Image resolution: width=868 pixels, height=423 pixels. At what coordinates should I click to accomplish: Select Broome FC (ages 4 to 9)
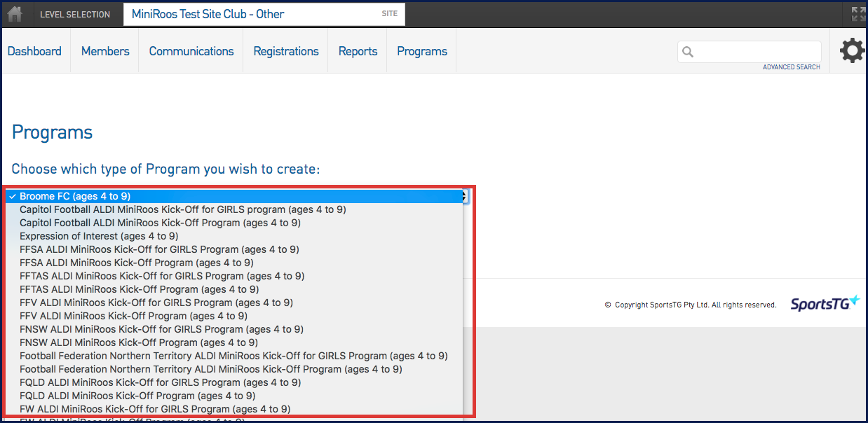234,196
